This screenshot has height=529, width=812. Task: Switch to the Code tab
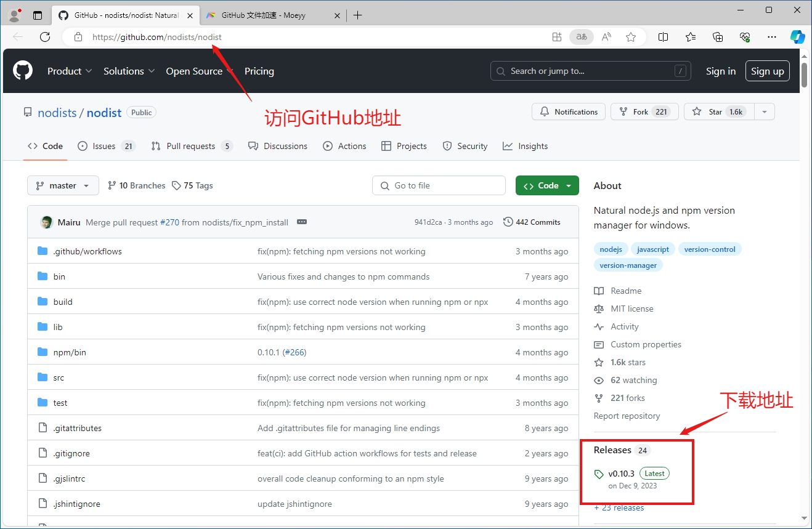46,146
